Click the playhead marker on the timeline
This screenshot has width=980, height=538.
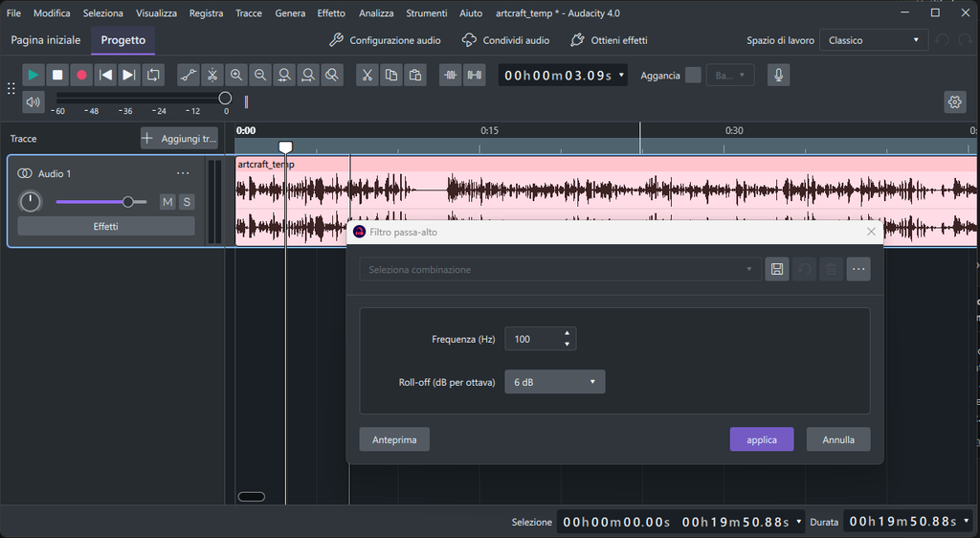[x=285, y=146]
